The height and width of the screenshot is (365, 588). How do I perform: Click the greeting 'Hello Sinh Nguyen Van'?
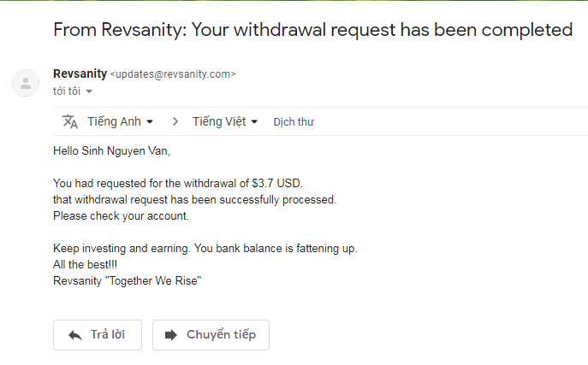pos(111,151)
